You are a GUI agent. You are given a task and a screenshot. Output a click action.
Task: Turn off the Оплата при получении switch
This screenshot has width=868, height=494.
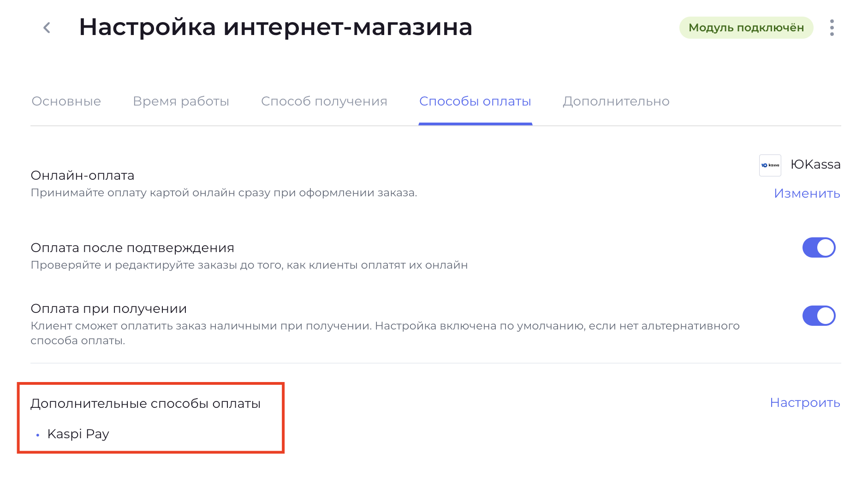819,316
